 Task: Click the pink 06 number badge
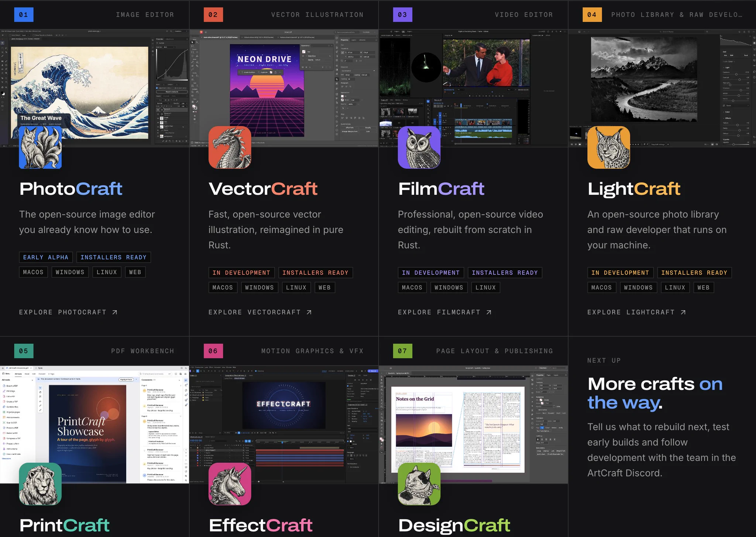tap(213, 351)
